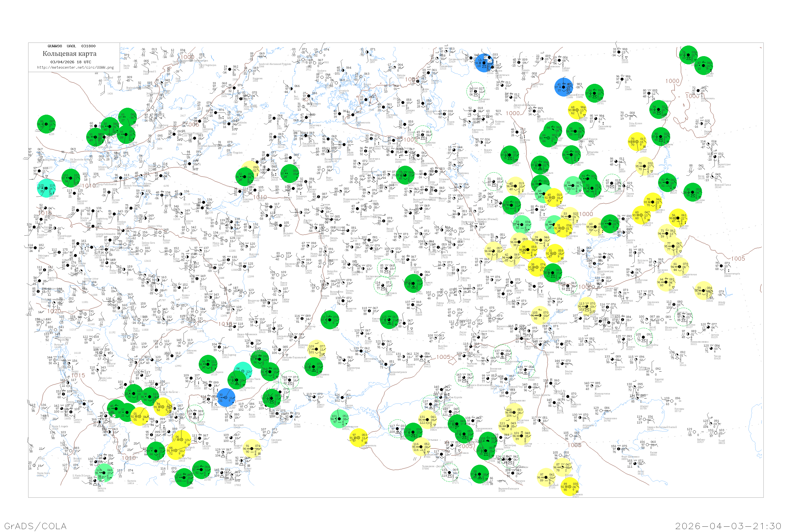This screenshot has width=798, height=532.
Task: Select the green Bremen station marker
Action: [x=71, y=178]
